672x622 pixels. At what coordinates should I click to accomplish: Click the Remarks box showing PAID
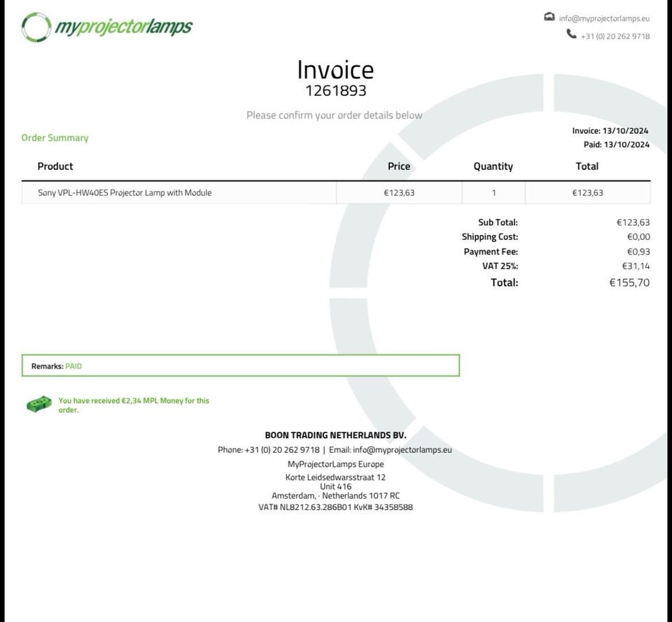[241, 366]
